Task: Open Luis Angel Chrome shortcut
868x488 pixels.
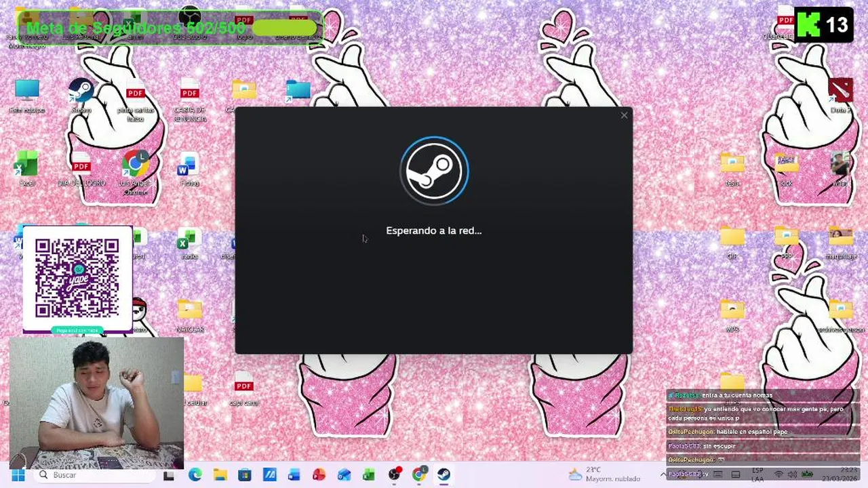Action: [136, 173]
